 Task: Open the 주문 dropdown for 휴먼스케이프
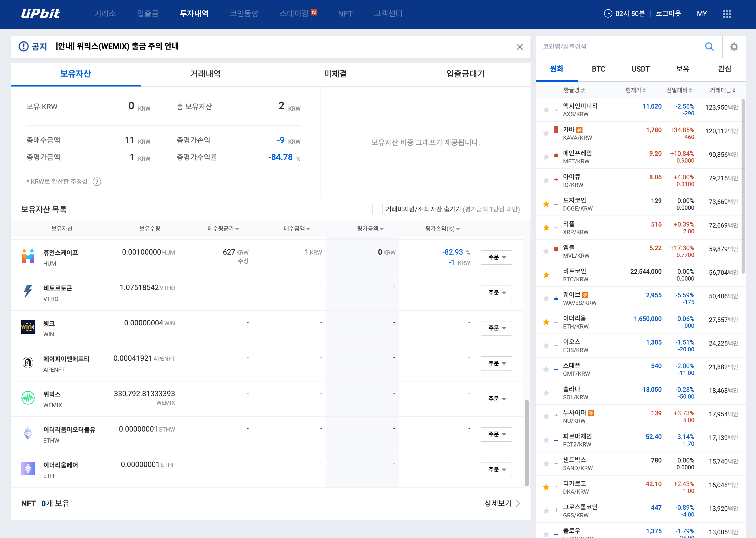click(496, 257)
